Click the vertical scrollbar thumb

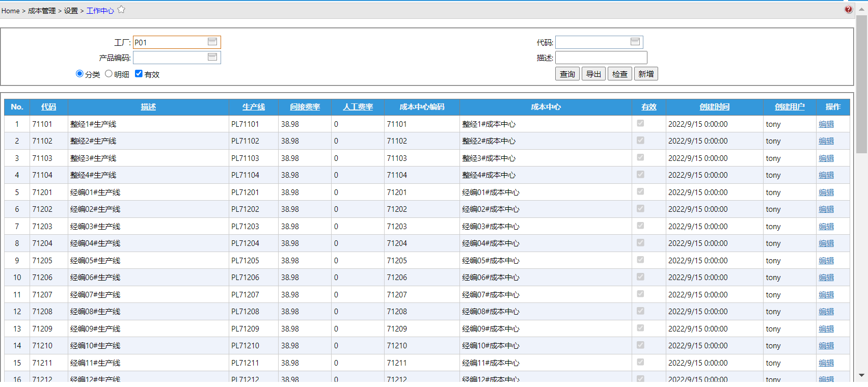pos(861,84)
